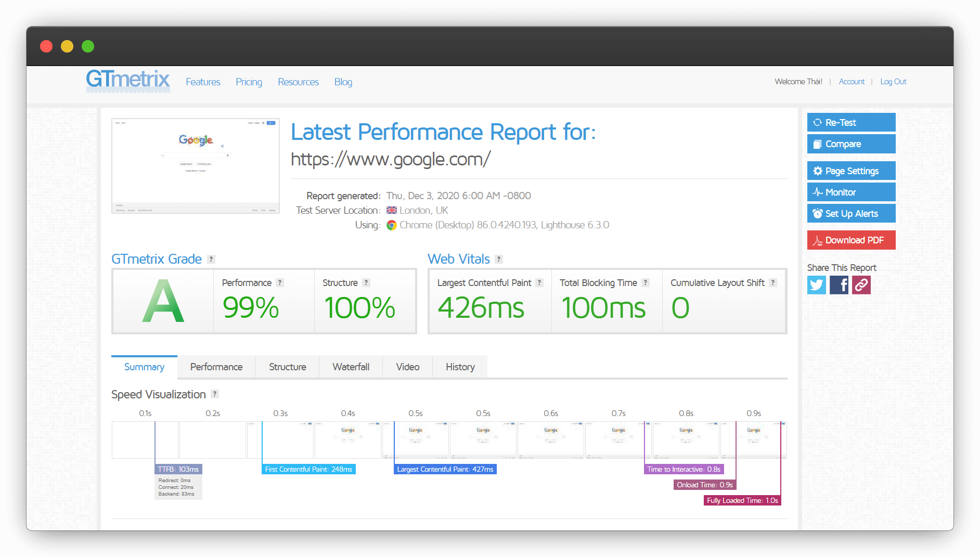980x557 pixels.
Task: Click help icon beside GTmetrix Grade heading
Action: point(211,259)
